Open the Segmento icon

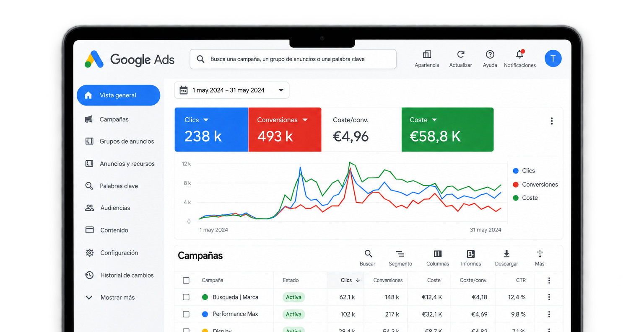point(400,254)
